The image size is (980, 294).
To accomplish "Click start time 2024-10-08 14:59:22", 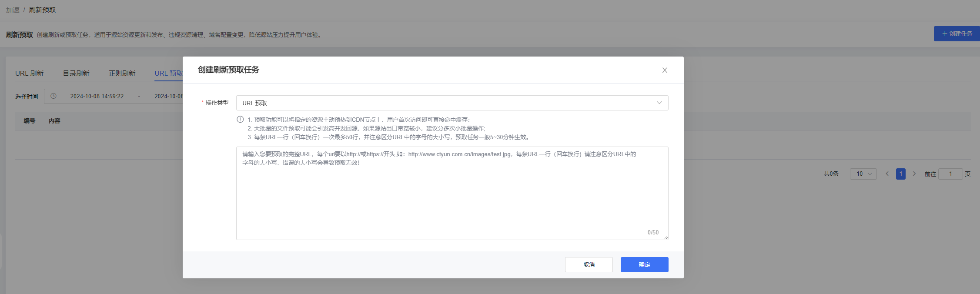I will [97, 96].
